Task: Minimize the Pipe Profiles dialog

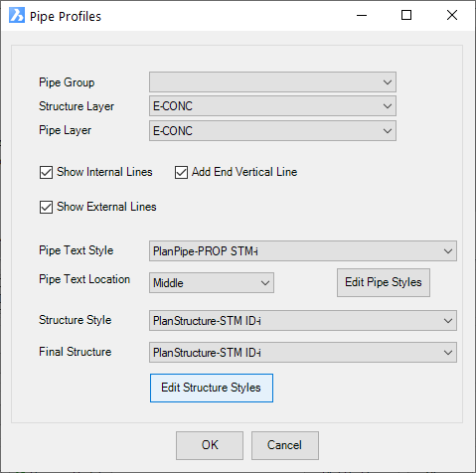Action: 362,15
